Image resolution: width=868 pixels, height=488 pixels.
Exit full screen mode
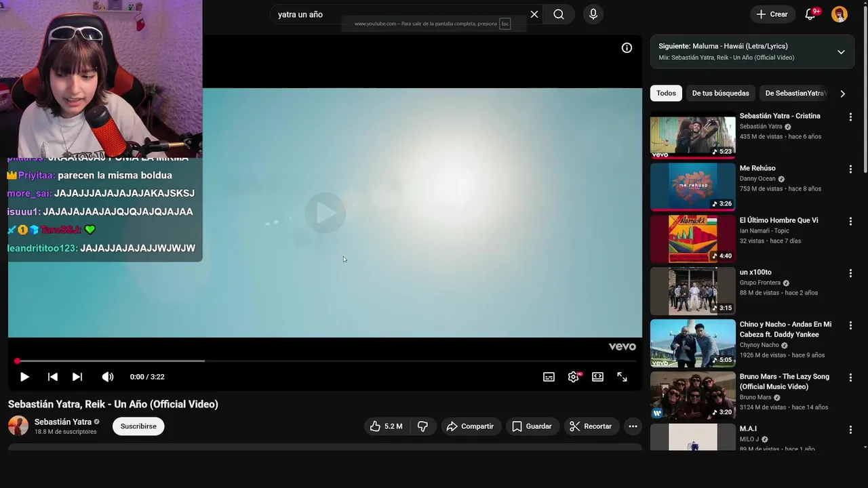click(x=622, y=377)
